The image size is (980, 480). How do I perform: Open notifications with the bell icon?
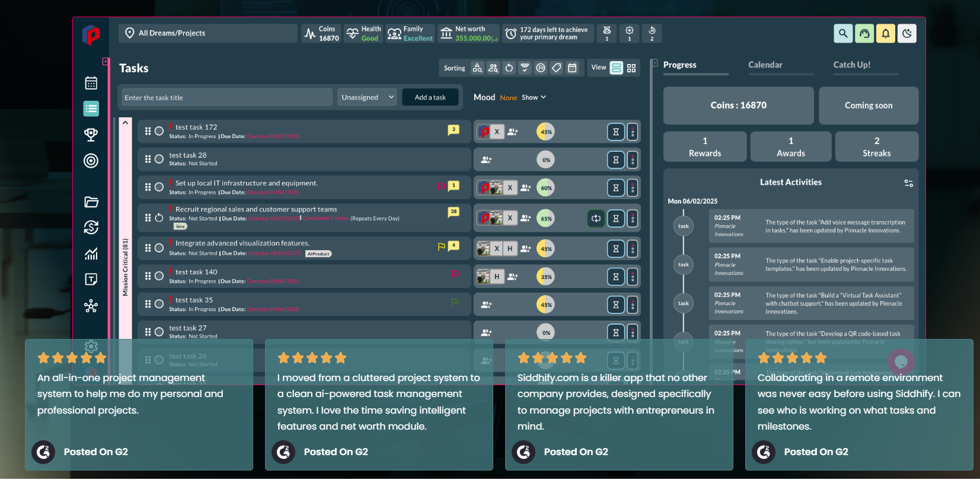click(x=886, y=33)
